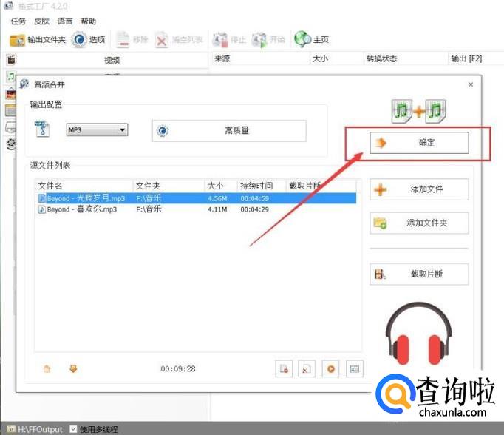
Task: Open the 主页 globe button
Action: pyautogui.click(x=311, y=39)
